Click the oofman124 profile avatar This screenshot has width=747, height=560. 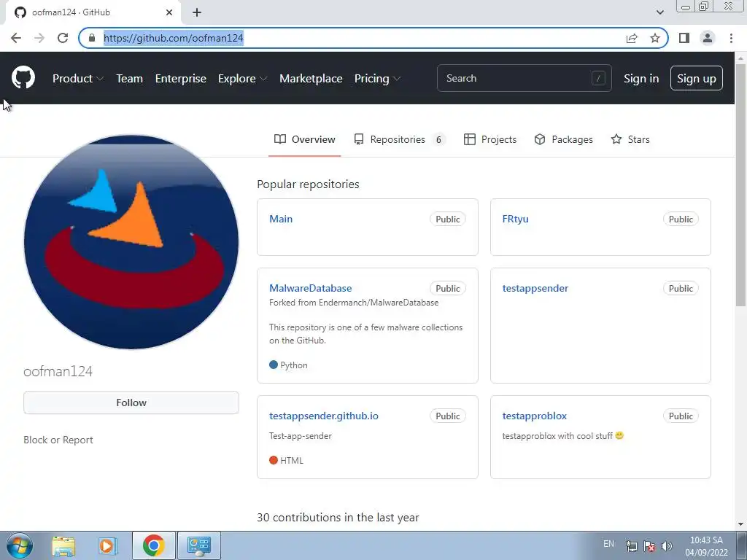[x=131, y=242]
